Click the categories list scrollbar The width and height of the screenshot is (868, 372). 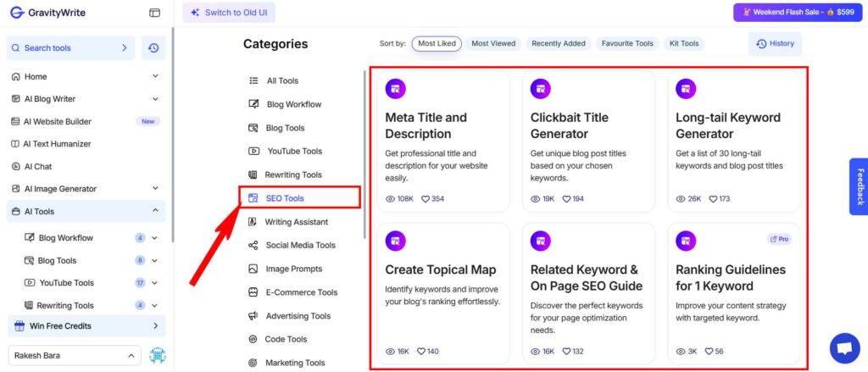point(364,155)
